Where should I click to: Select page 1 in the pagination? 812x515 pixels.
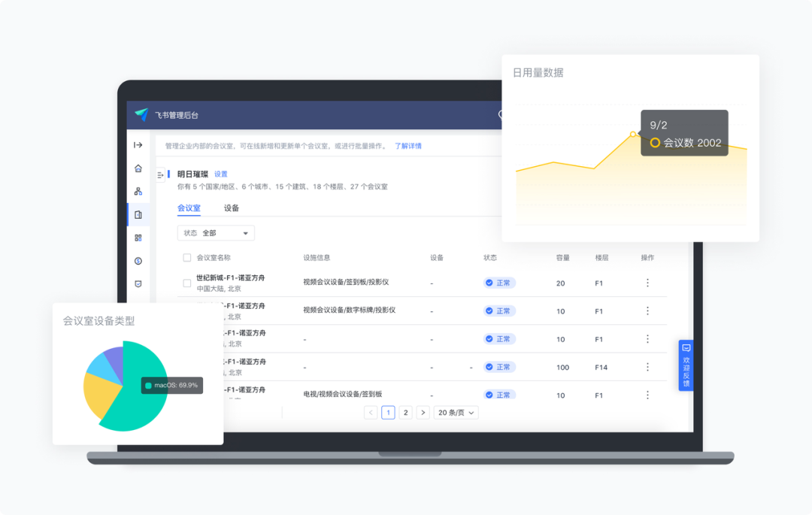tap(389, 413)
